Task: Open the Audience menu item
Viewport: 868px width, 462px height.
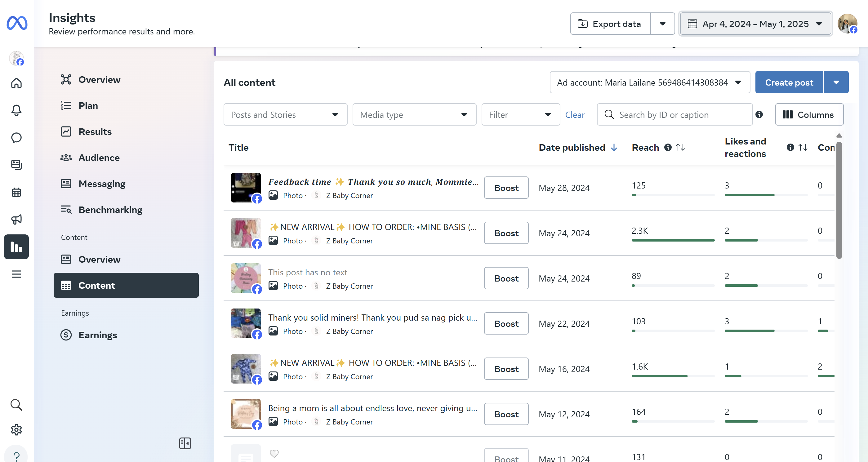Action: (99, 158)
